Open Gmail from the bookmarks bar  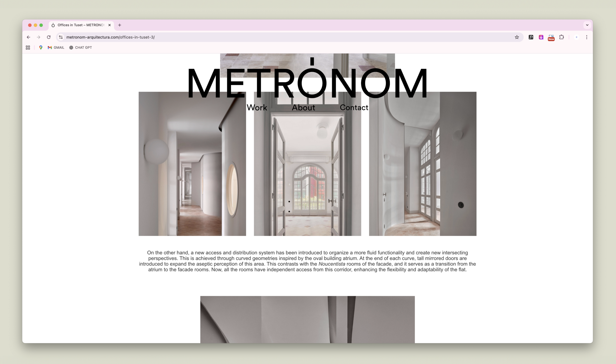[56, 47]
